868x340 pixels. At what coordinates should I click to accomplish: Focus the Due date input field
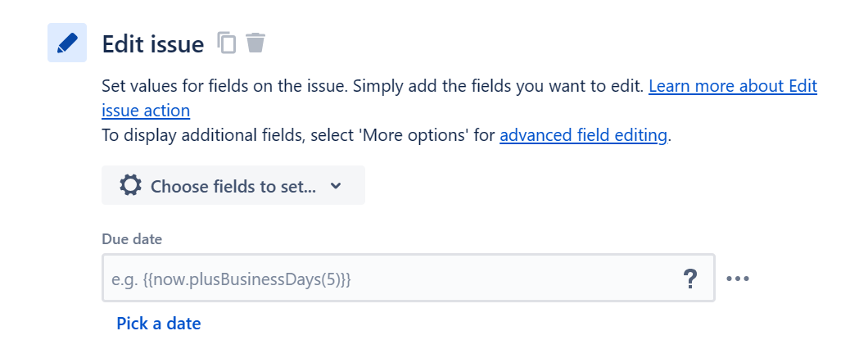click(408, 278)
